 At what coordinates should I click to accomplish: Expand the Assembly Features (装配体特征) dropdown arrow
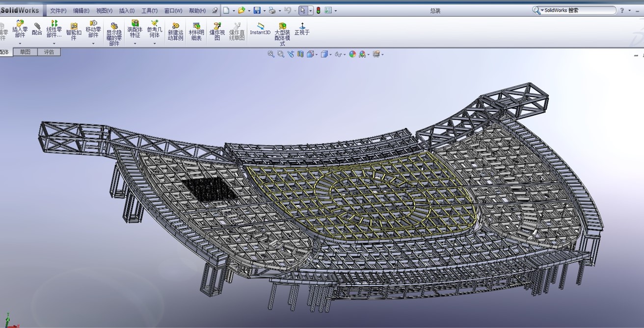[x=135, y=44]
